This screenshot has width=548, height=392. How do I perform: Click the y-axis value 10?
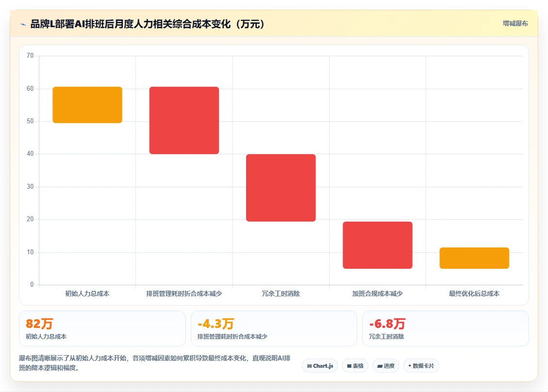(x=30, y=252)
